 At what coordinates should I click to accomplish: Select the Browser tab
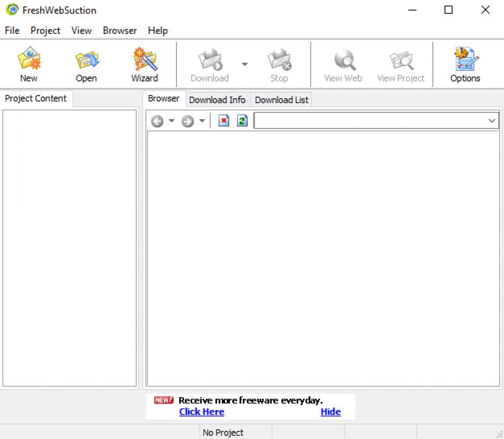click(164, 99)
